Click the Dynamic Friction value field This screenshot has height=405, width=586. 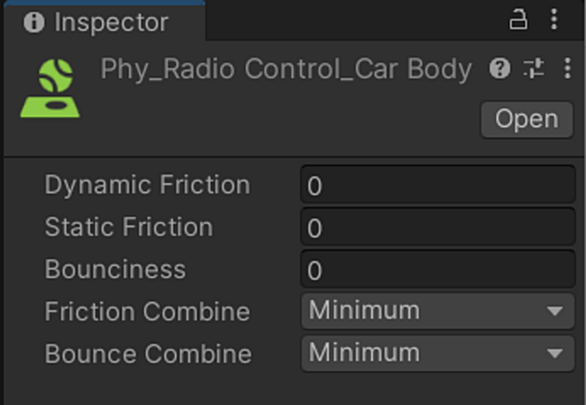tap(438, 185)
